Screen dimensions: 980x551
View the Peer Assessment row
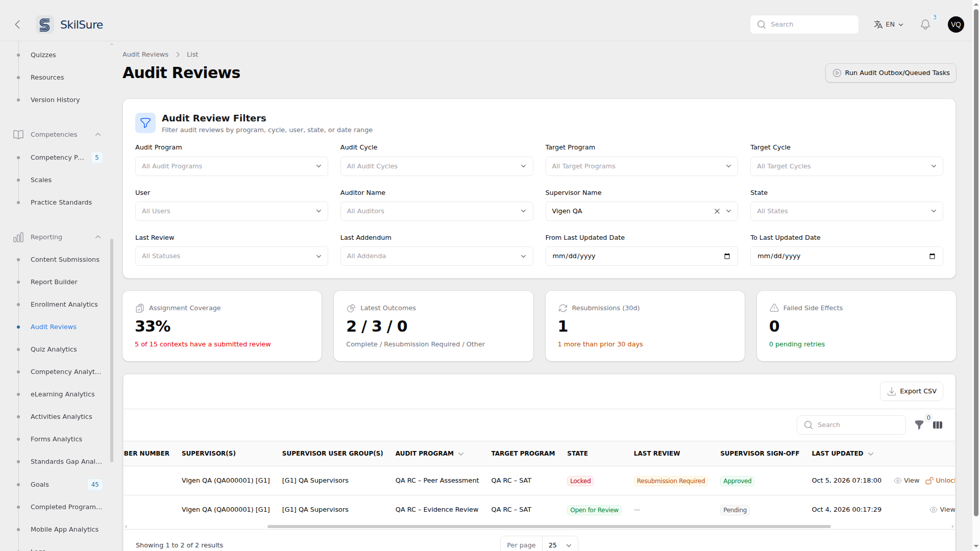tap(906, 481)
